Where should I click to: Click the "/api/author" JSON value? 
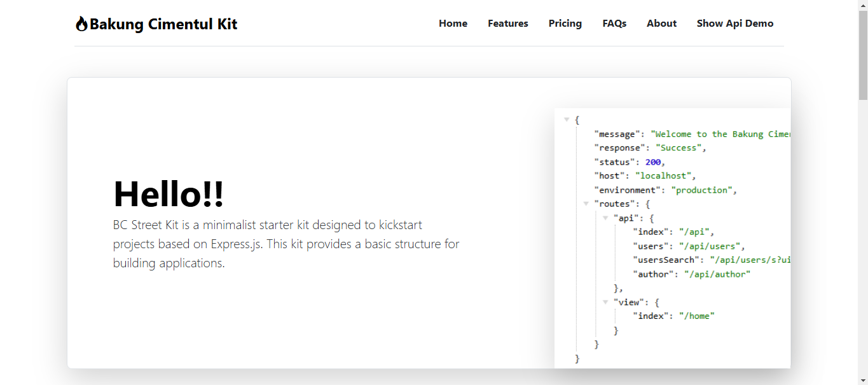pos(717,274)
